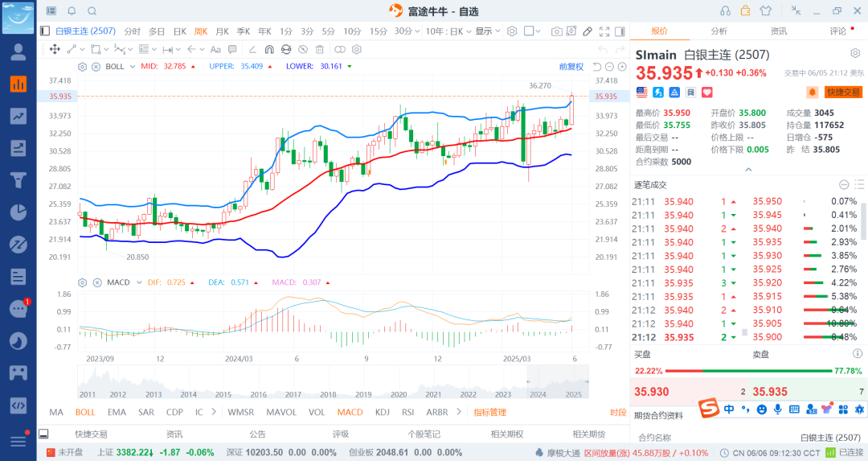This screenshot has height=461, width=868.
Task: Click the chart screenshot camera icon
Action: (557, 31)
